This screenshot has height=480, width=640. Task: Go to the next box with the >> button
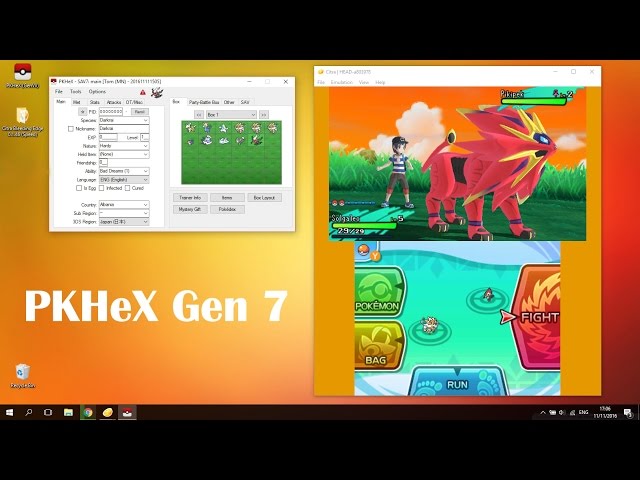pos(264,115)
